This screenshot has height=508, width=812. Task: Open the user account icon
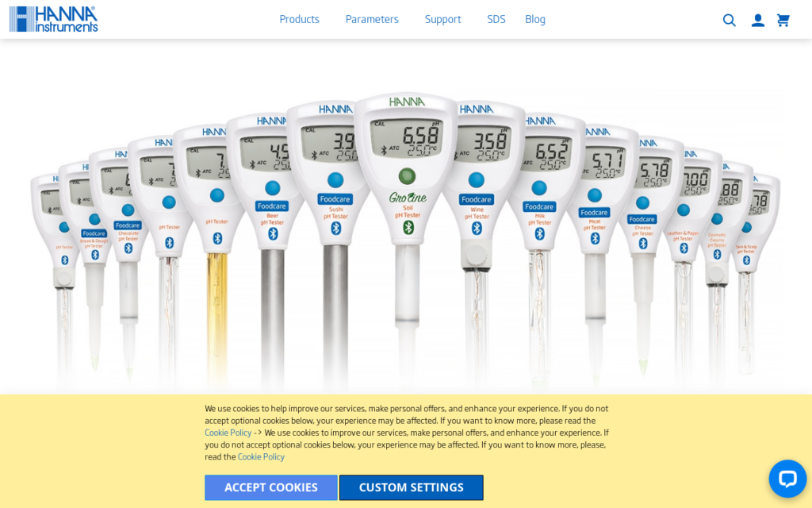pos(757,20)
